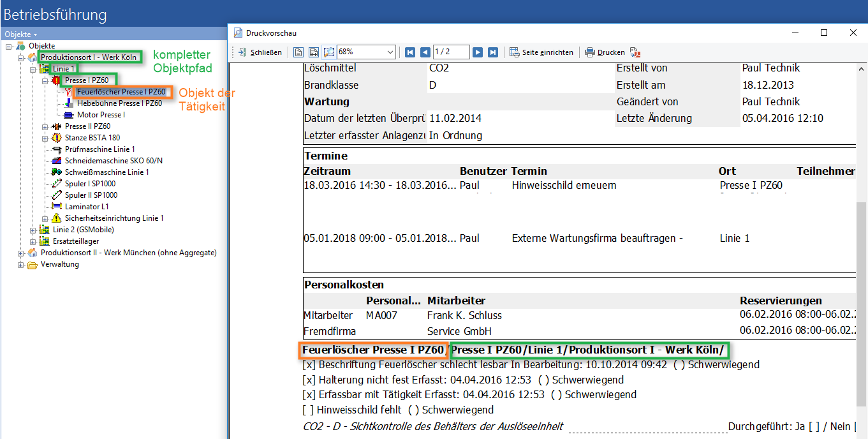Click Schließen to close the preview

point(260,52)
